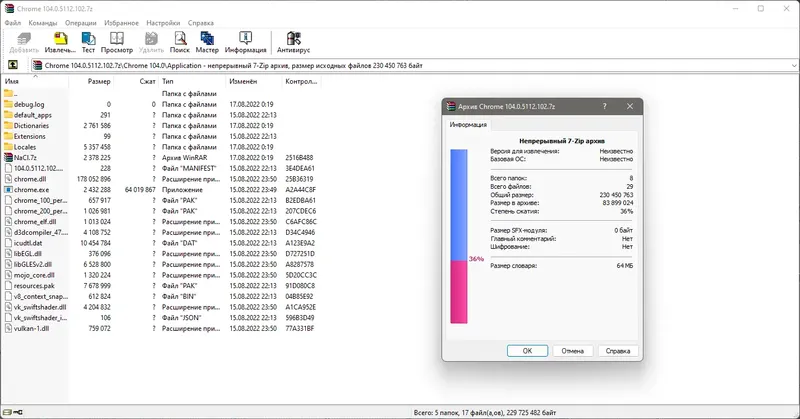
Task: Expand the address bar path dropdown
Action: click(x=794, y=65)
